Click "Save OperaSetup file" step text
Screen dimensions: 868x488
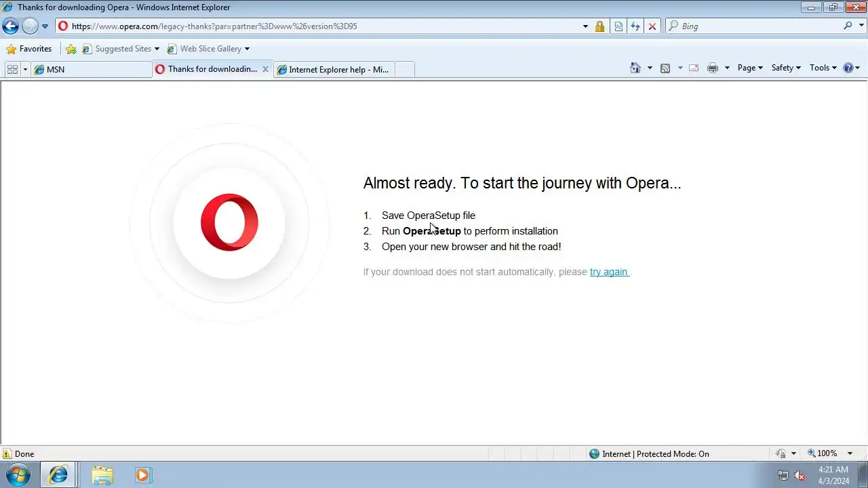(429, 216)
